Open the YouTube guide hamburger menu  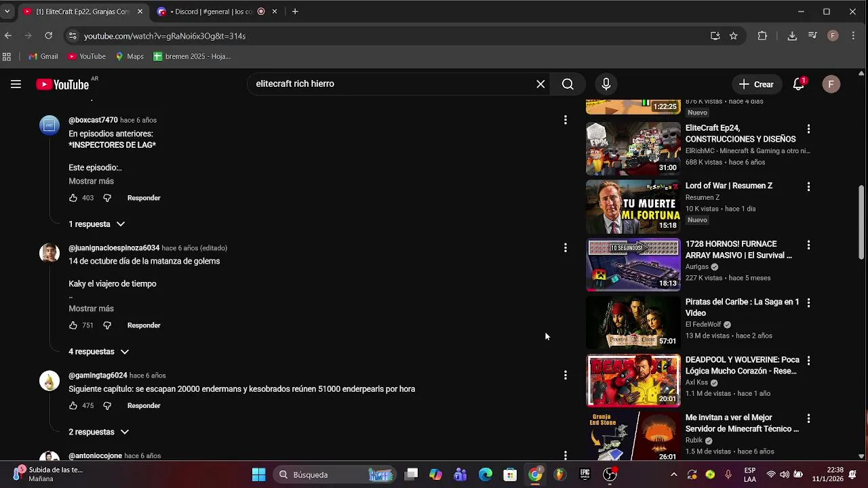(x=16, y=84)
